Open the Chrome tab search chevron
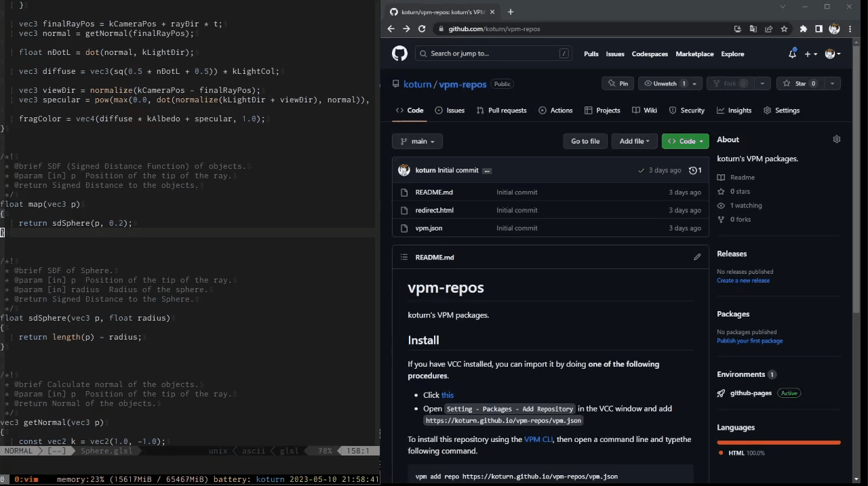Viewport: 868px width, 486px height. tap(783, 7)
